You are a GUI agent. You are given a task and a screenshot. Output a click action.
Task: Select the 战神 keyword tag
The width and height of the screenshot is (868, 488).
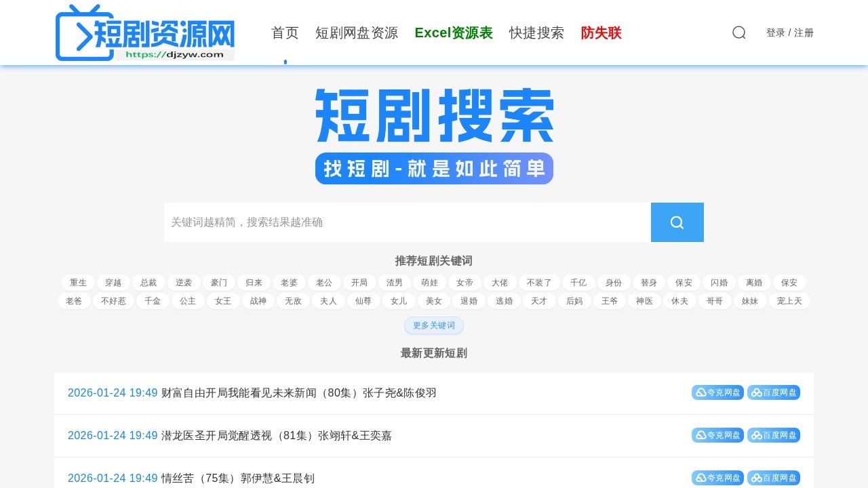point(258,301)
